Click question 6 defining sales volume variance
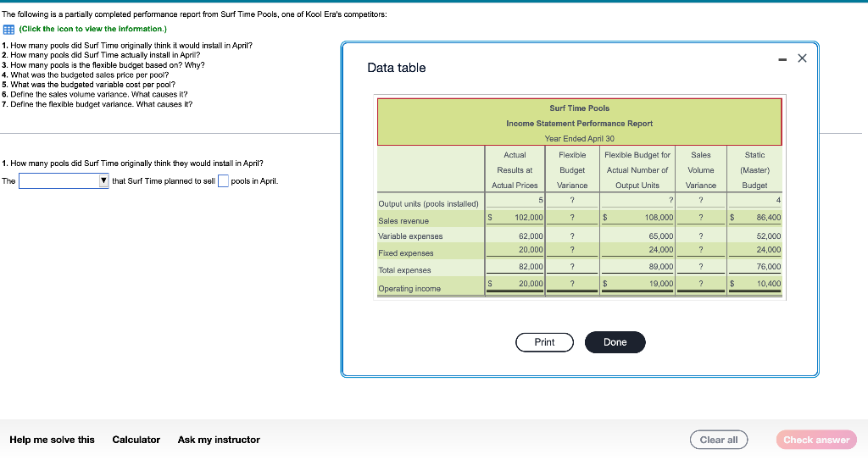Image resolution: width=868 pixels, height=460 pixels. (95, 94)
